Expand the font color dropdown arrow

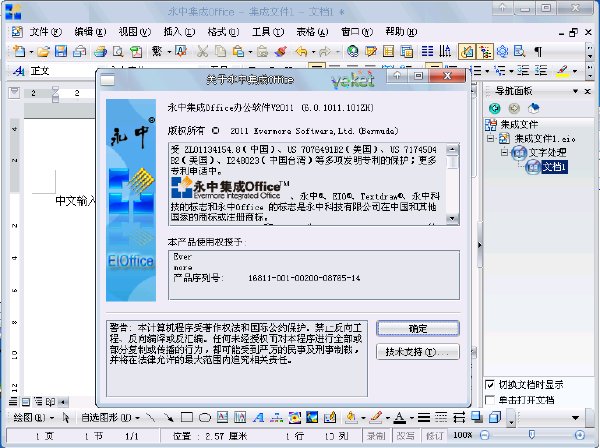click(x=412, y=418)
